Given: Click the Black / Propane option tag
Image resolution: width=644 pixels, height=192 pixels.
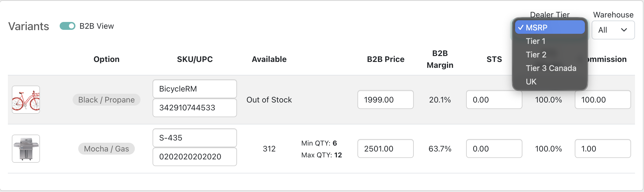Looking at the screenshot, I should coord(106,100).
